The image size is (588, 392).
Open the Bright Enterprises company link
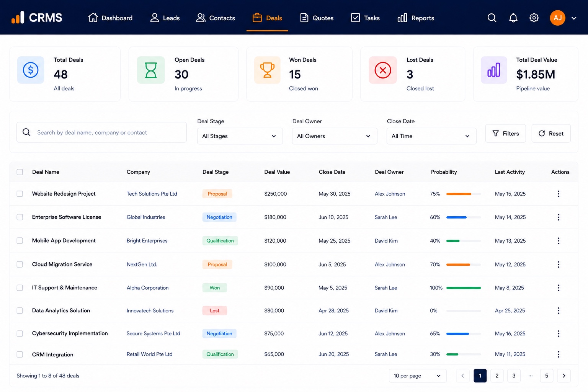(147, 241)
